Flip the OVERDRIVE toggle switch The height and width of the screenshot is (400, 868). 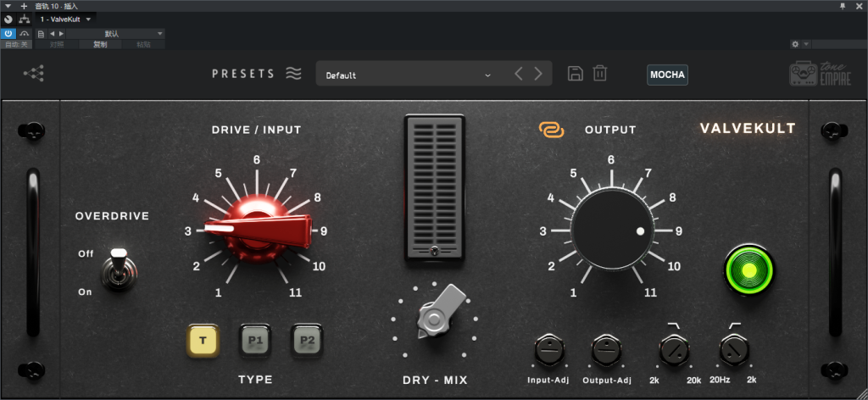tap(119, 269)
